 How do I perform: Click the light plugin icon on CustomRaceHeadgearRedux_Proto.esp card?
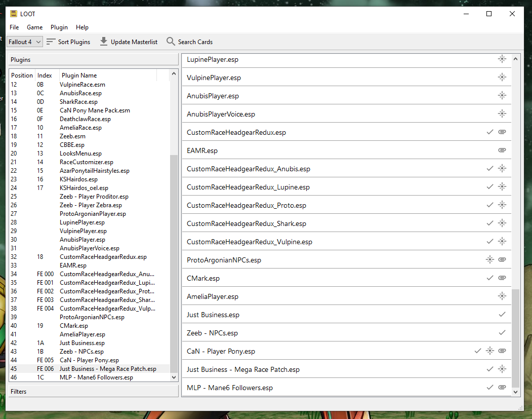502,205
